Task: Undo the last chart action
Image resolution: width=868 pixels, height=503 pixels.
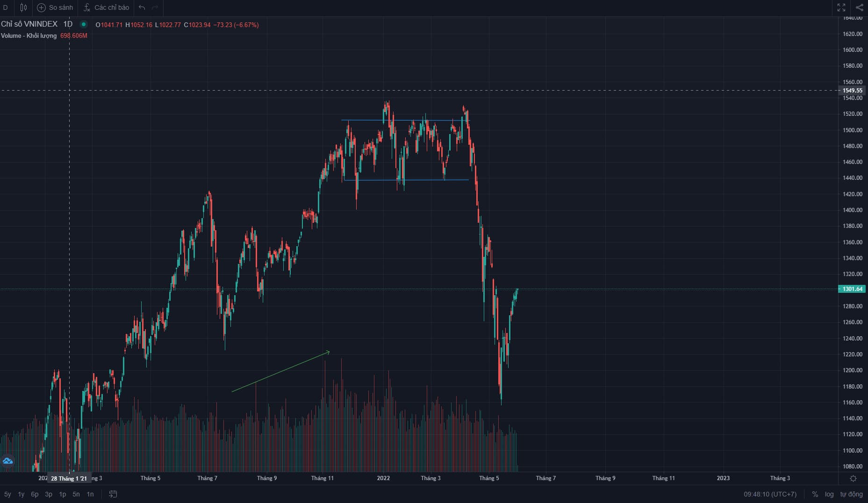Action: tap(142, 7)
